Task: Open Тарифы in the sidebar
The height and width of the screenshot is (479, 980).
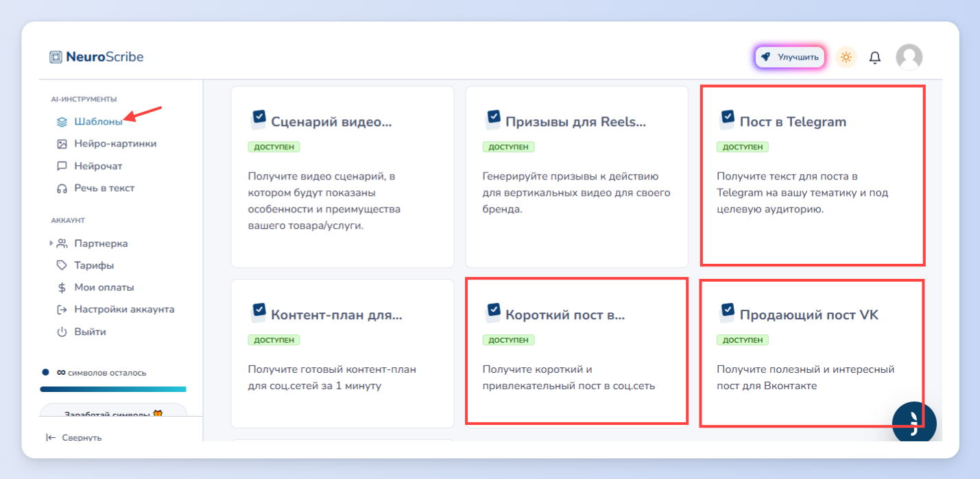Action: tap(94, 265)
